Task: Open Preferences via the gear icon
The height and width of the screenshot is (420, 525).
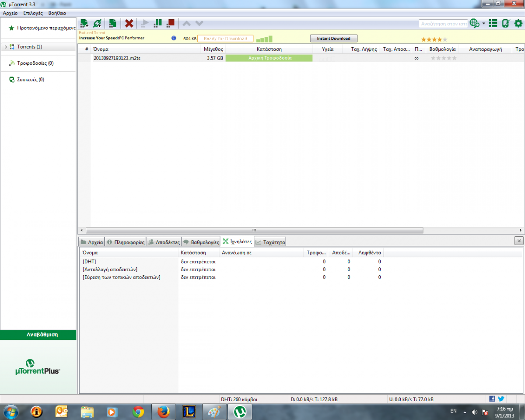Action: [518, 23]
